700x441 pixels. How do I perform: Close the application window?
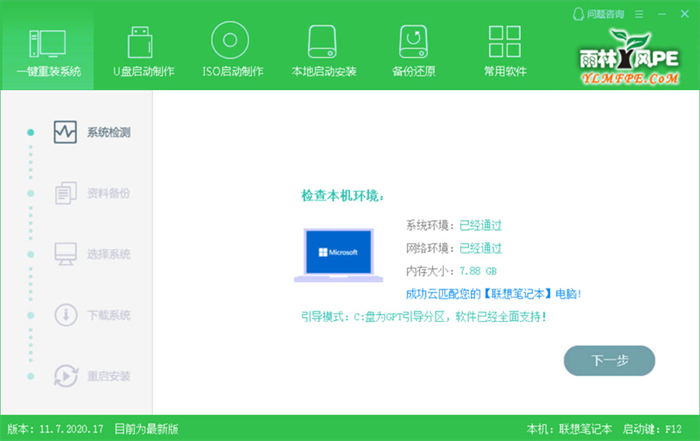tap(683, 14)
